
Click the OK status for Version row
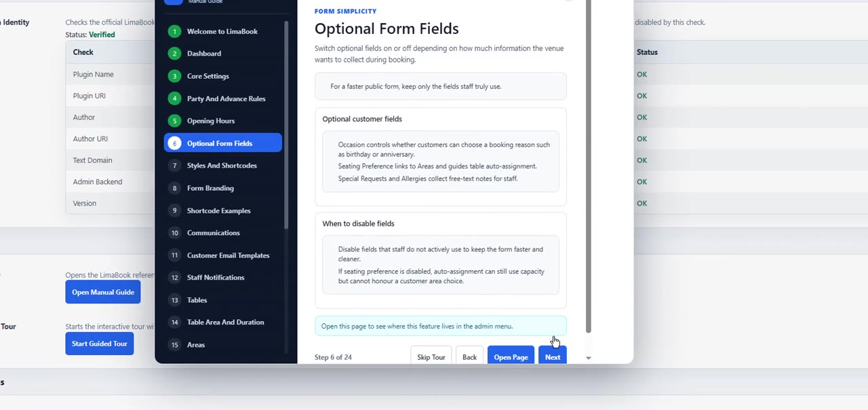pos(642,203)
